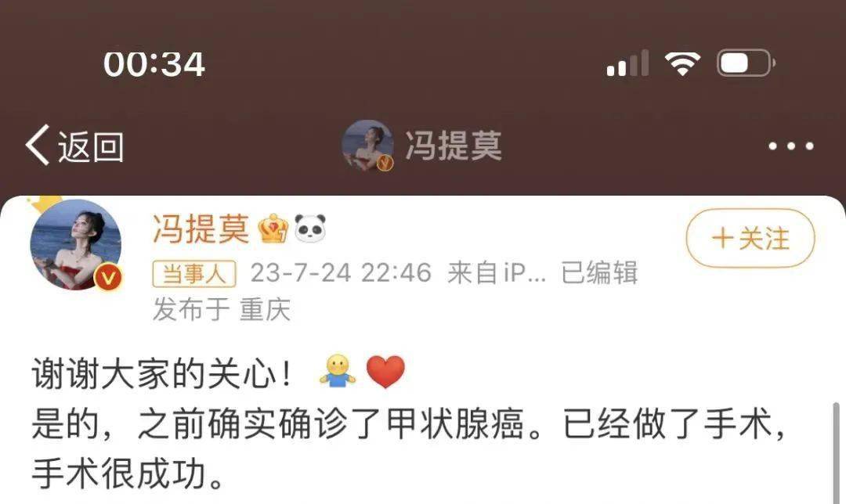
Task: Tap the verified V badge on large avatar
Action: click(x=108, y=278)
